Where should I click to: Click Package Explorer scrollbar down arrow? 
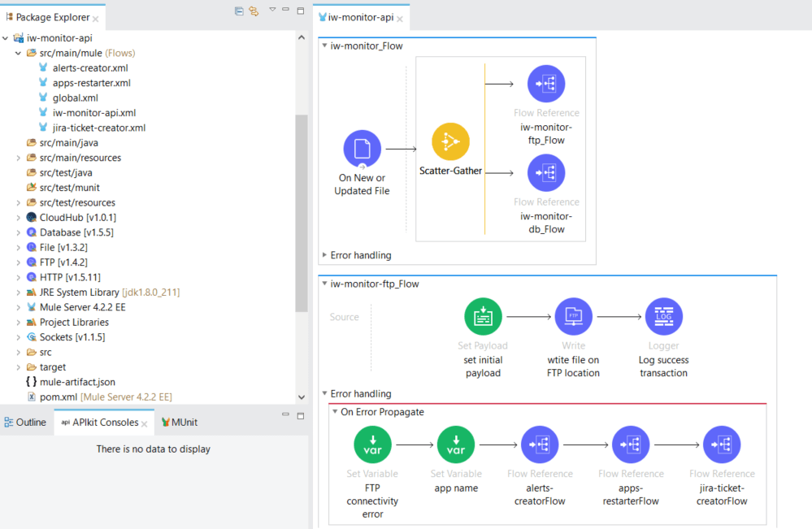[x=302, y=397]
